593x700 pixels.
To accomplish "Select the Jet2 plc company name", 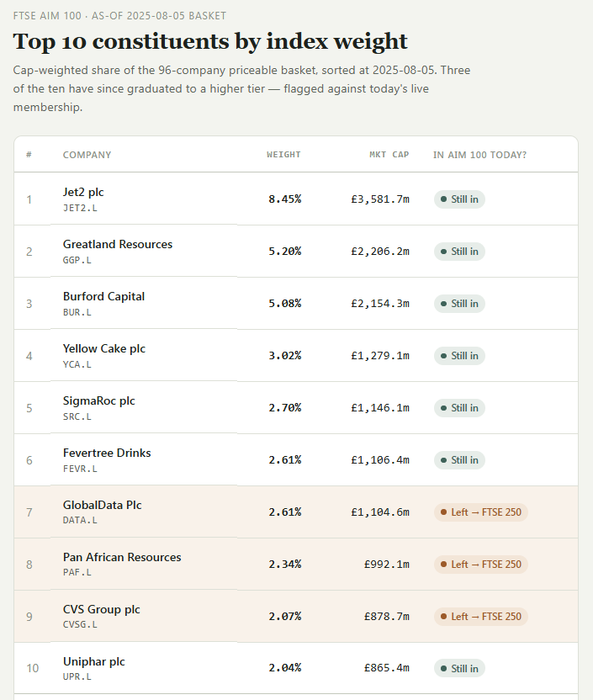I will click(x=83, y=192).
